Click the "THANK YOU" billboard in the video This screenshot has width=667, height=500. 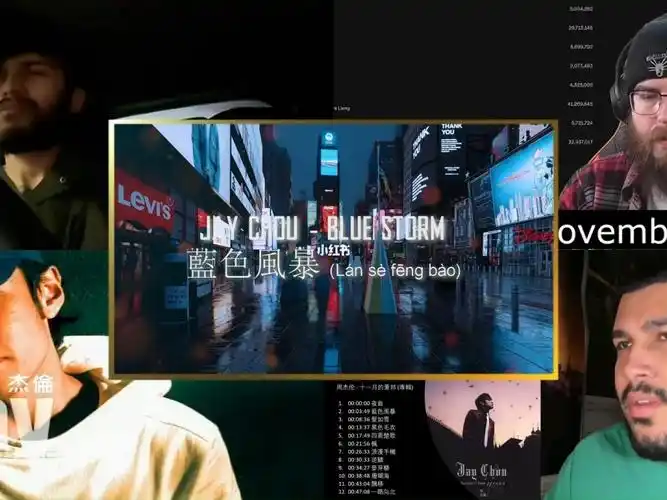tap(451, 129)
